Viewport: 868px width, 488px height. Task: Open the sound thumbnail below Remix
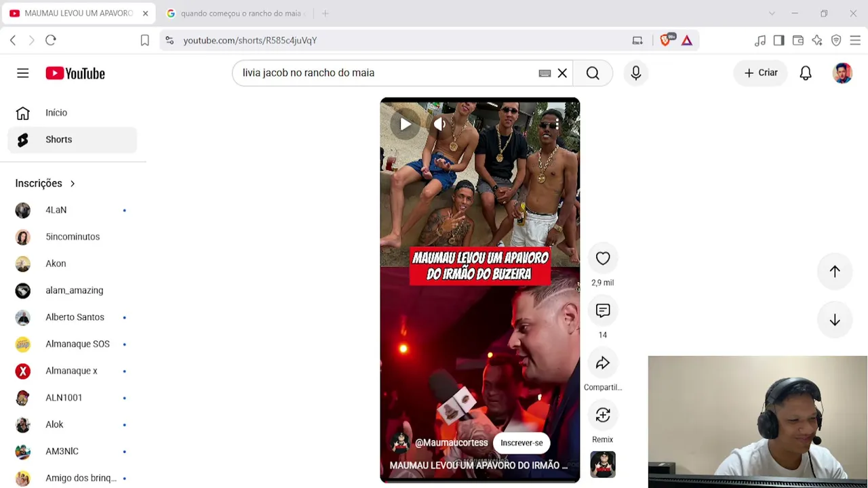point(603,465)
